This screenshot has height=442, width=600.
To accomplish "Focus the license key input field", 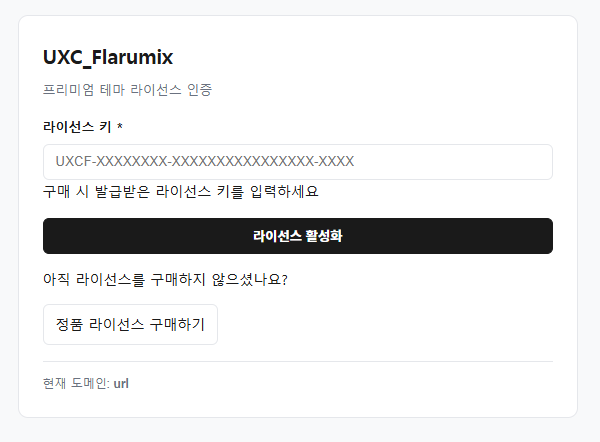I will pos(298,162).
